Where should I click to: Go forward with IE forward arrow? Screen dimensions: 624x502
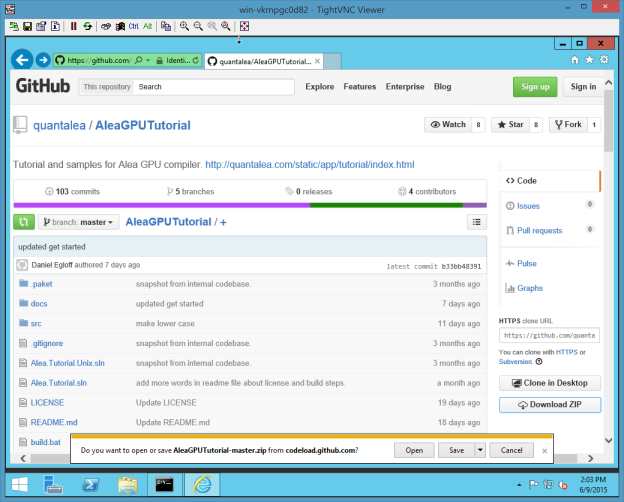point(43,60)
